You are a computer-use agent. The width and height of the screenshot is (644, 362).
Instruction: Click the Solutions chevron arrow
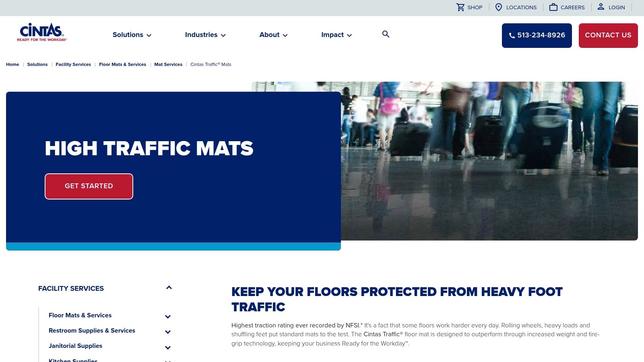149,35
